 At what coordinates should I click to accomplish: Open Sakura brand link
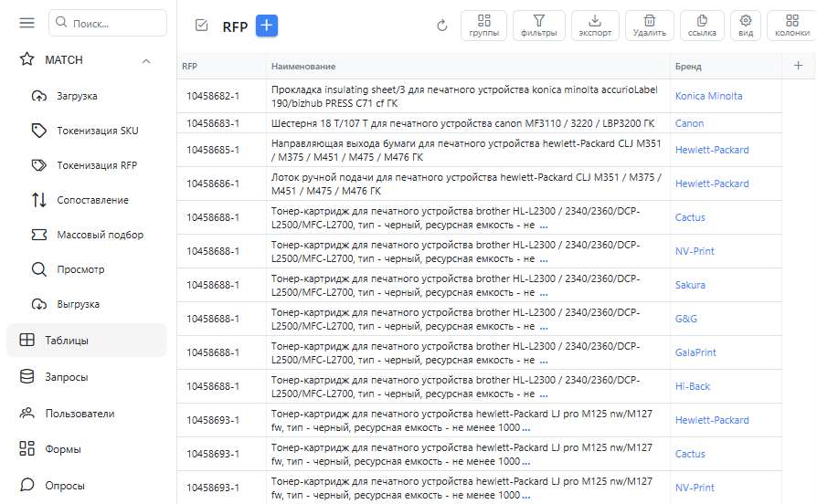tap(690, 285)
